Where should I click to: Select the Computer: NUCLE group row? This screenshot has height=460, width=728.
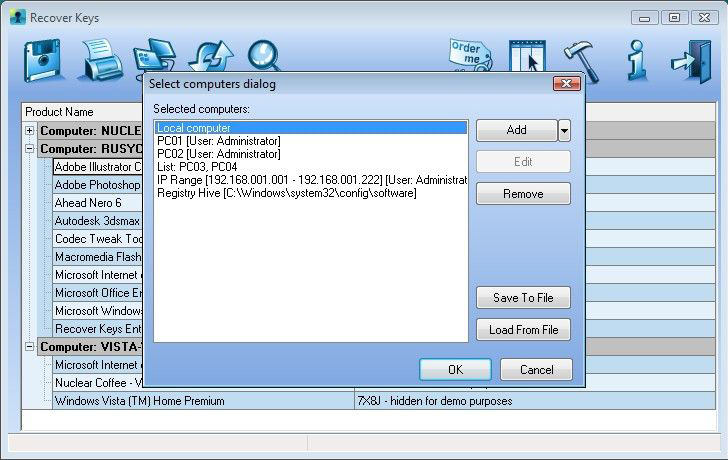pyautogui.click(x=91, y=130)
